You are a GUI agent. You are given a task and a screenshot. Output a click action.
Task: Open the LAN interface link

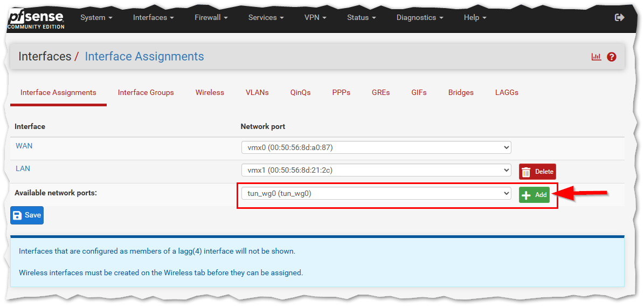[x=23, y=168]
